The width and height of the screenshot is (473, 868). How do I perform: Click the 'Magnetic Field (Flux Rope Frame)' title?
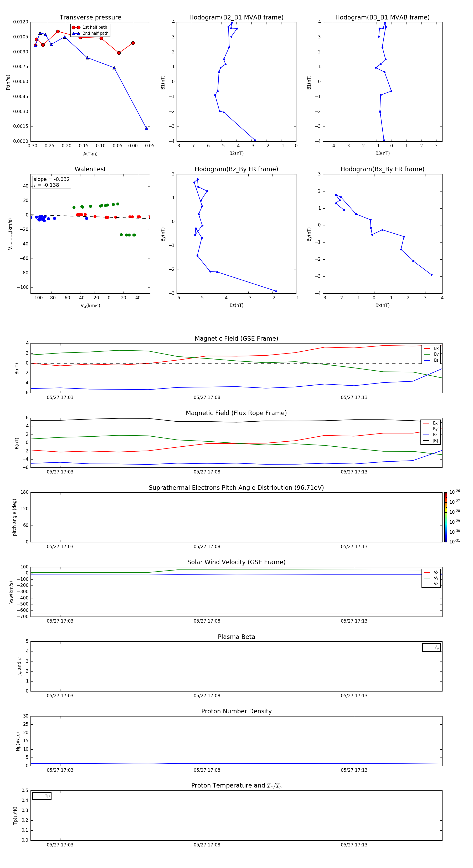coord(236,413)
